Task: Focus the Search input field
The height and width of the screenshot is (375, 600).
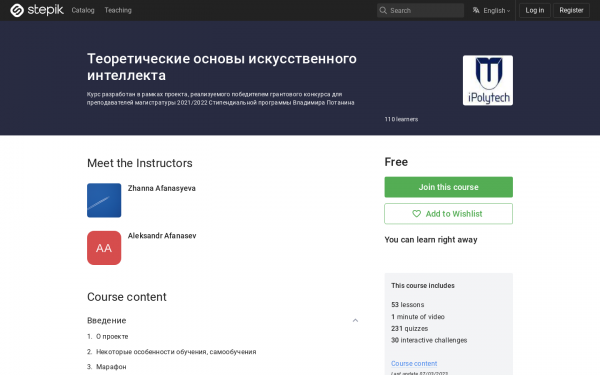Action: [420, 10]
